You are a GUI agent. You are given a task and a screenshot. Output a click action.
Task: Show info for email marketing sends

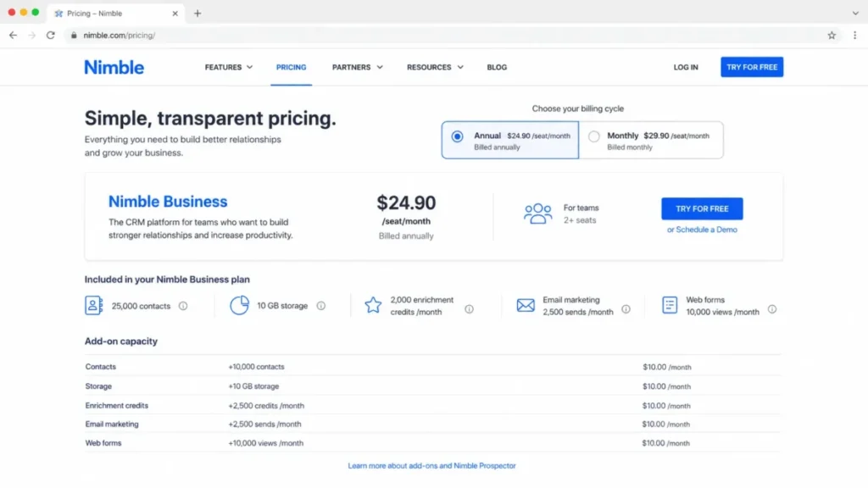(626, 309)
